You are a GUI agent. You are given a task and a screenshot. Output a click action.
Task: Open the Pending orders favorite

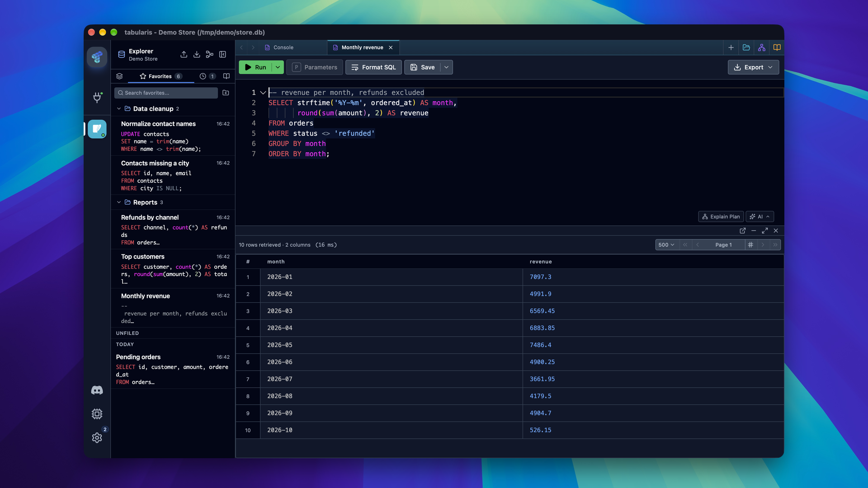point(173,369)
